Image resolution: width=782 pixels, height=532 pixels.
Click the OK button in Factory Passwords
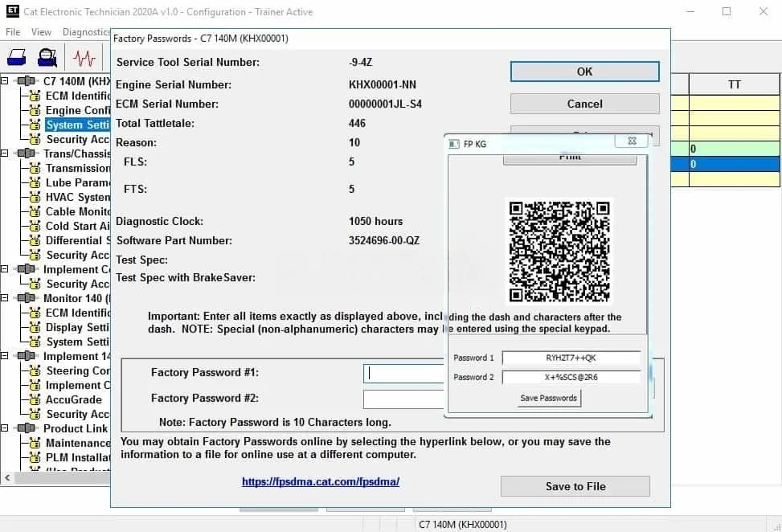tap(584, 72)
